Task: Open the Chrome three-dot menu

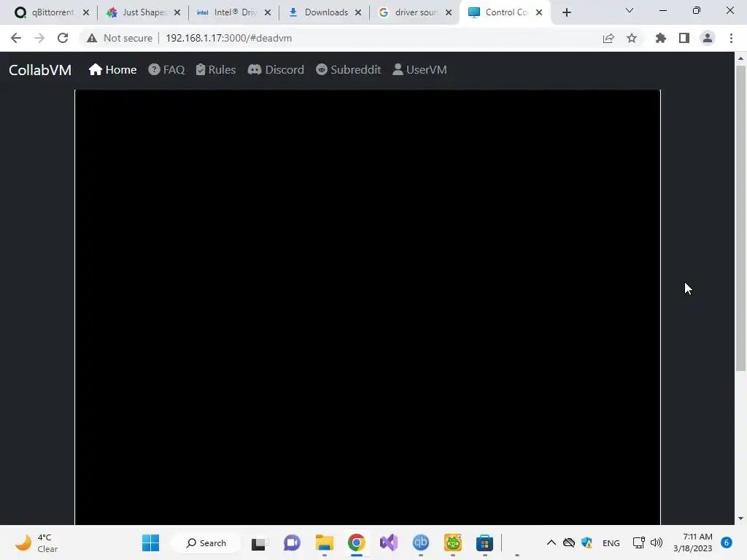Action: [x=731, y=38]
